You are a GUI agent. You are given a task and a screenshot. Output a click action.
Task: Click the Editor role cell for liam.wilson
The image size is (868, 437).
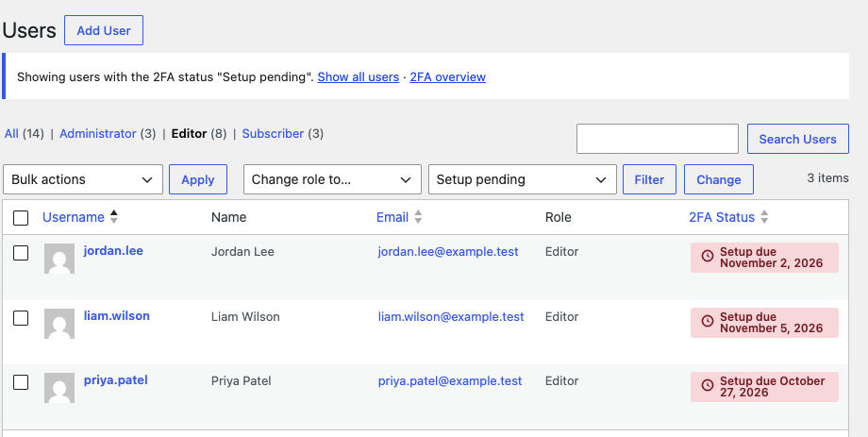coord(562,317)
